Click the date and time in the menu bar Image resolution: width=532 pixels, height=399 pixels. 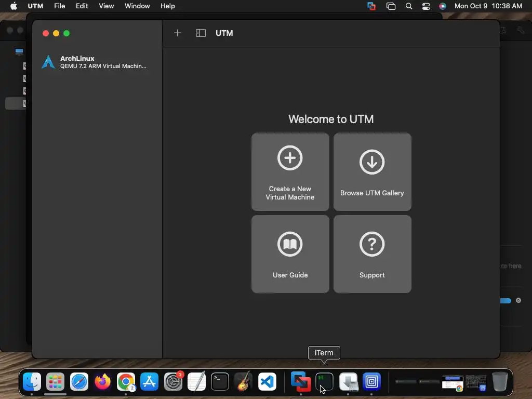[488, 6]
